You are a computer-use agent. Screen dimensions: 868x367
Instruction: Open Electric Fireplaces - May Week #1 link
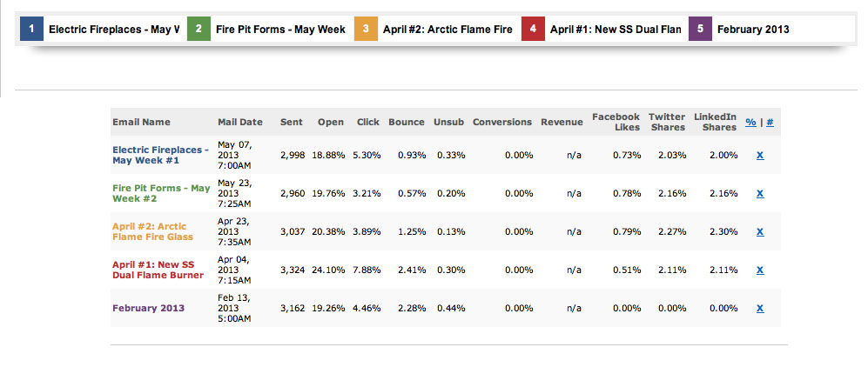159,155
